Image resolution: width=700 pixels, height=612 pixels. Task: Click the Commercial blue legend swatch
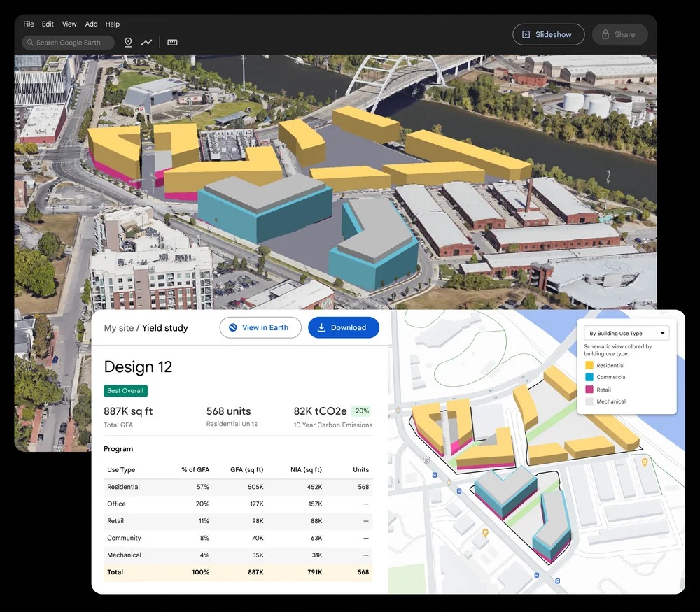[x=589, y=378]
